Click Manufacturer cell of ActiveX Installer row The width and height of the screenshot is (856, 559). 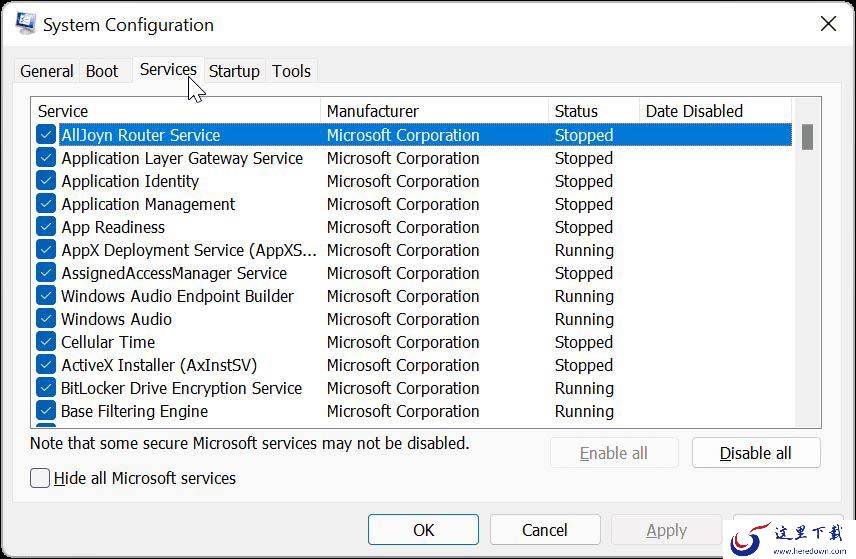pos(403,364)
